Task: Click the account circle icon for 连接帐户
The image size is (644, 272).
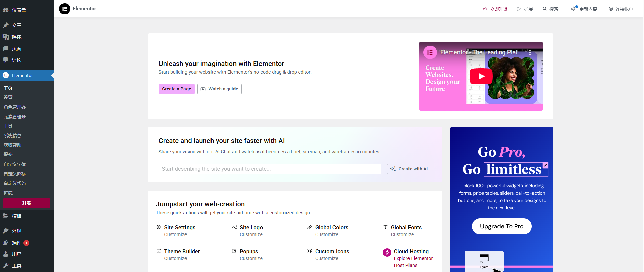Action: 611,9
